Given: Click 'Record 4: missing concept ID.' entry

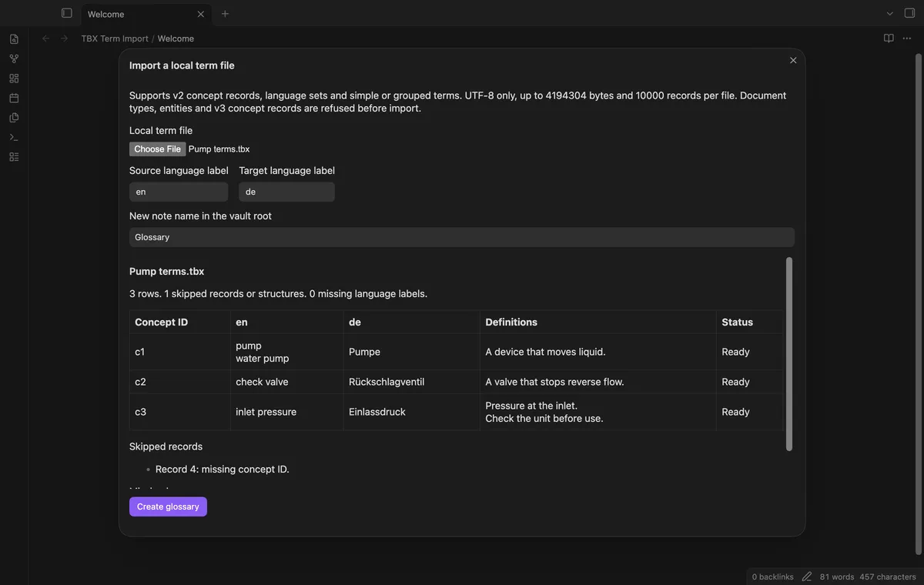Looking at the screenshot, I should [x=222, y=470].
